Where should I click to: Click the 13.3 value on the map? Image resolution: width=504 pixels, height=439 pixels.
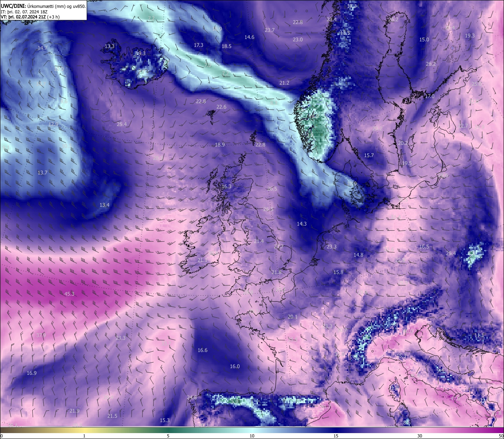coord(109,46)
